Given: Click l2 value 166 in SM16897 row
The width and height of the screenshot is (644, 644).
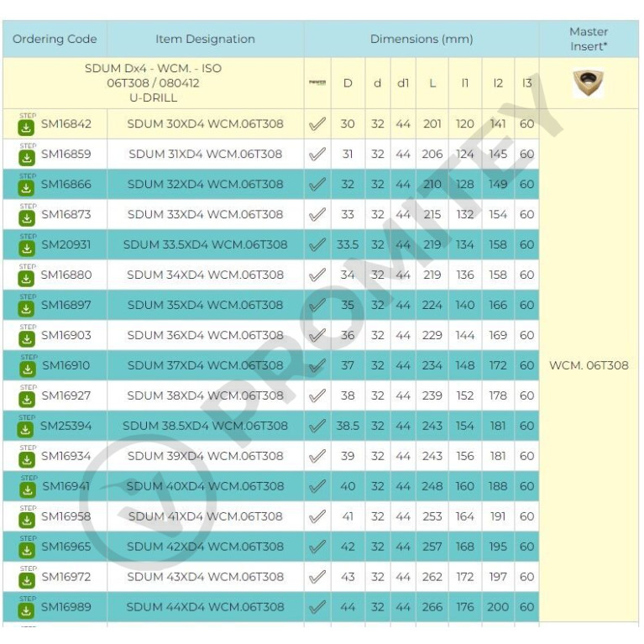Looking at the screenshot, I should tap(498, 305).
